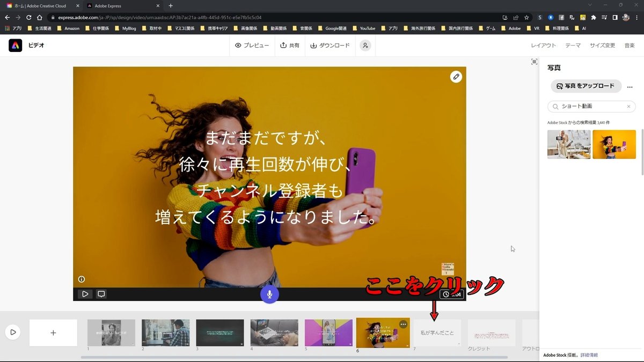
Task: Click the 写真をアップロード upload button
Action: point(586,86)
